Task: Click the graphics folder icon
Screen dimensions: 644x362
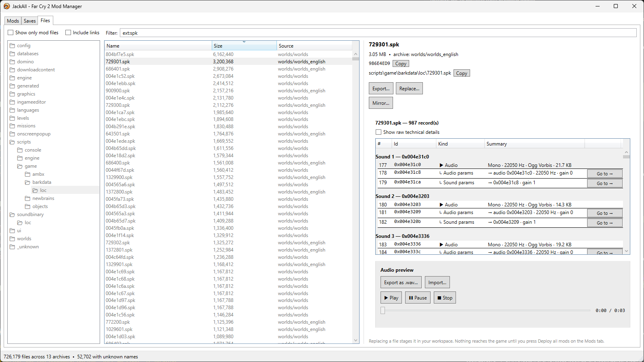Action: click(x=12, y=94)
